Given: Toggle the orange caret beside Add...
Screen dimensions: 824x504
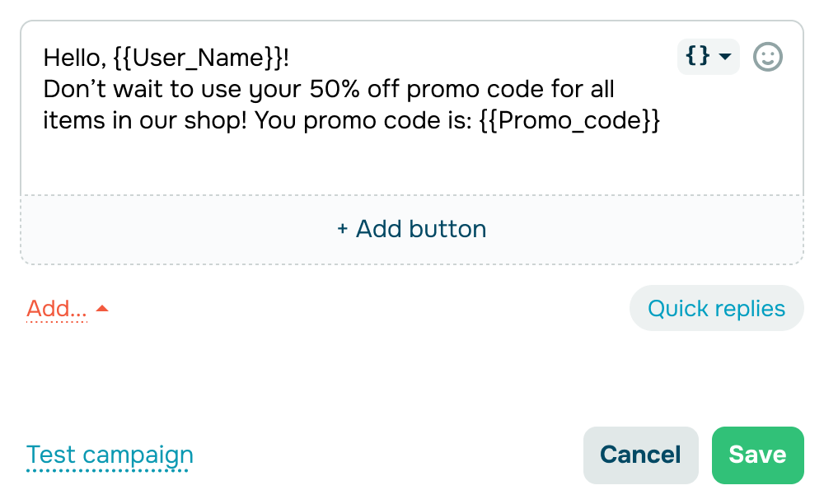Looking at the screenshot, I should [102, 308].
